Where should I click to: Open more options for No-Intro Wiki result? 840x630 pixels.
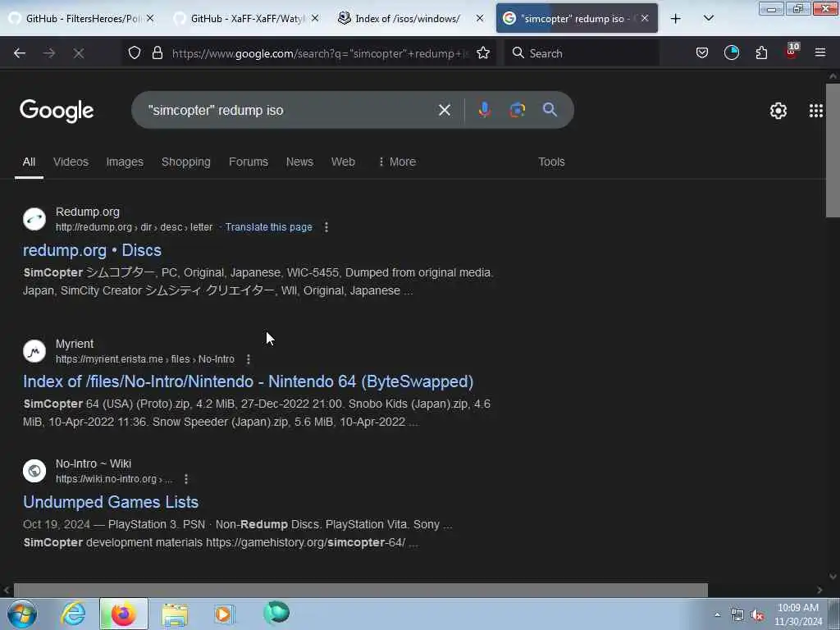(186, 479)
